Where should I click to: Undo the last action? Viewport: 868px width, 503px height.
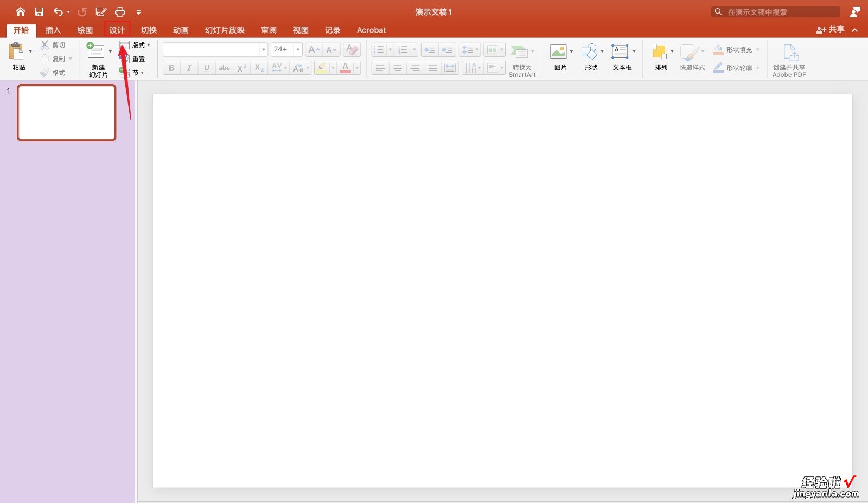click(58, 11)
